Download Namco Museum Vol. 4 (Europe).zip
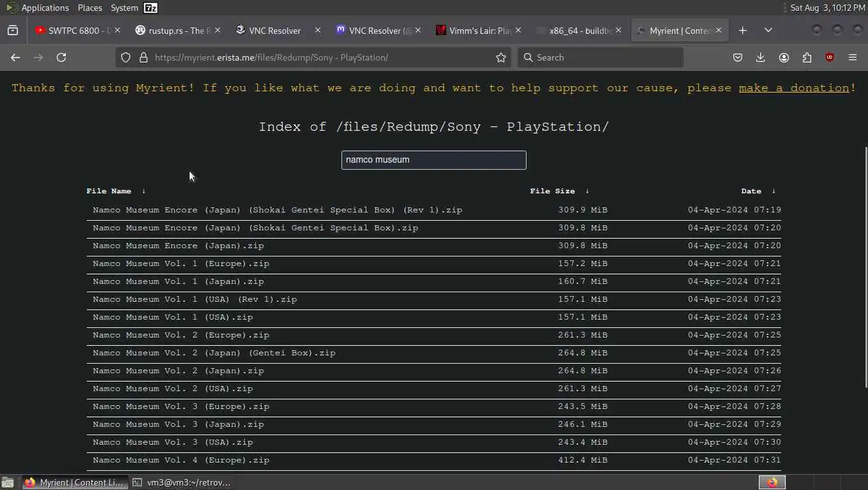The width and height of the screenshot is (868, 490). 181,460
